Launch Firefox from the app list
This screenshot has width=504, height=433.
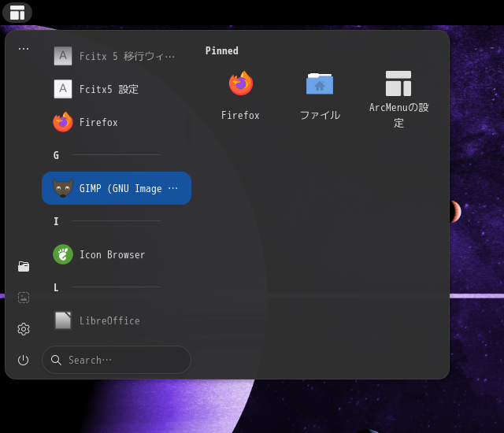[x=117, y=122]
